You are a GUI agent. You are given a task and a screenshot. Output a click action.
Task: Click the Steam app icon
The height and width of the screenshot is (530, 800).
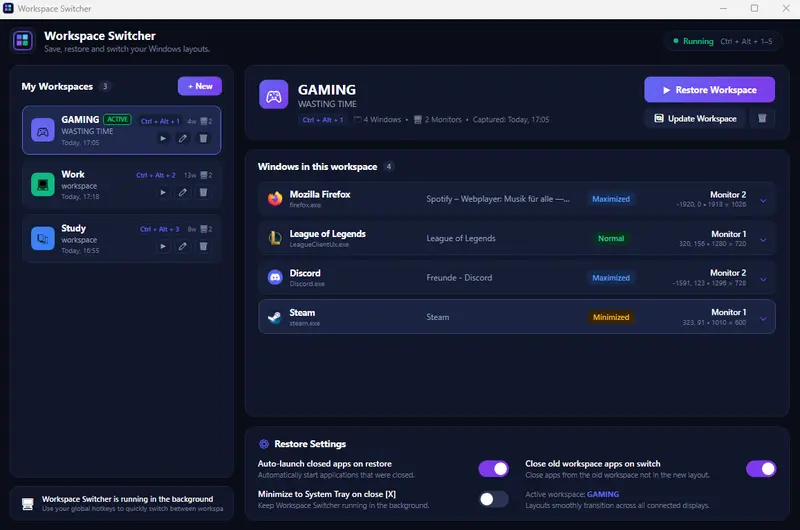pos(275,317)
